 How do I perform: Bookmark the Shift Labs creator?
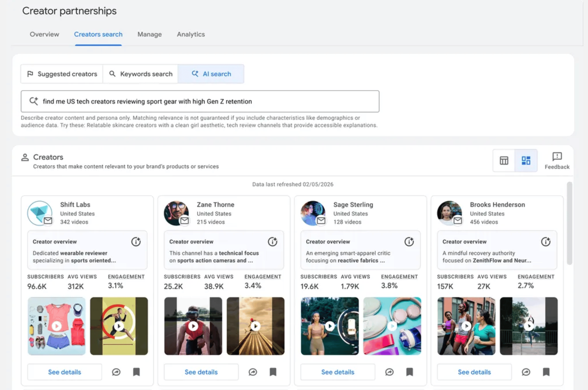[x=136, y=372]
